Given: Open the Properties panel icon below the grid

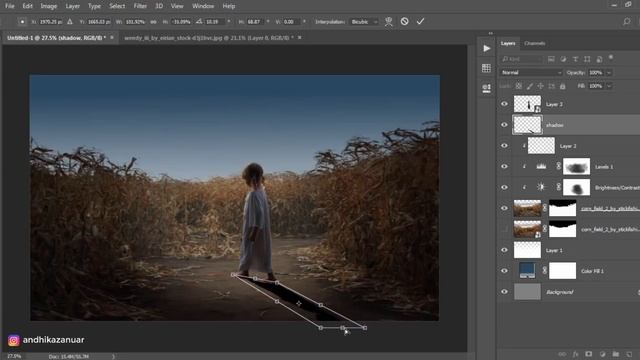Looking at the screenshot, I should click(x=487, y=88).
